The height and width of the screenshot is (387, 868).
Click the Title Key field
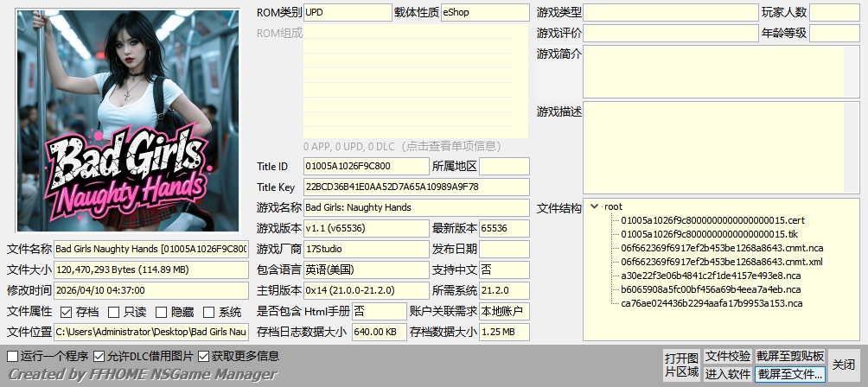tap(415, 187)
